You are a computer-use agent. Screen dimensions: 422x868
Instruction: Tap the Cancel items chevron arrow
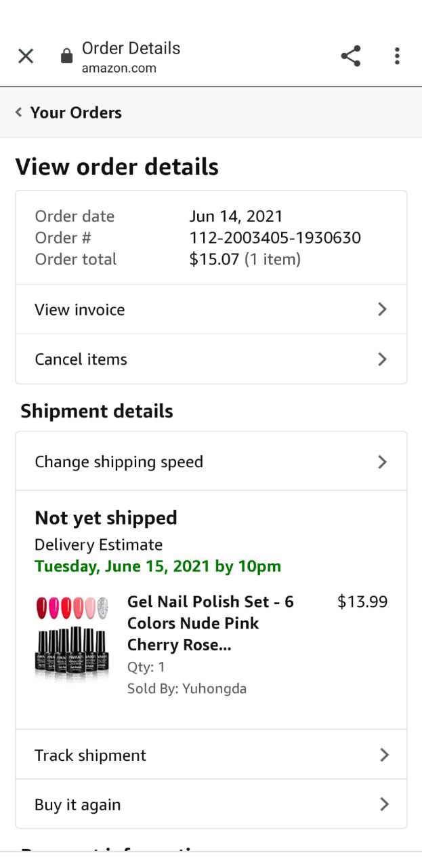tap(383, 359)
